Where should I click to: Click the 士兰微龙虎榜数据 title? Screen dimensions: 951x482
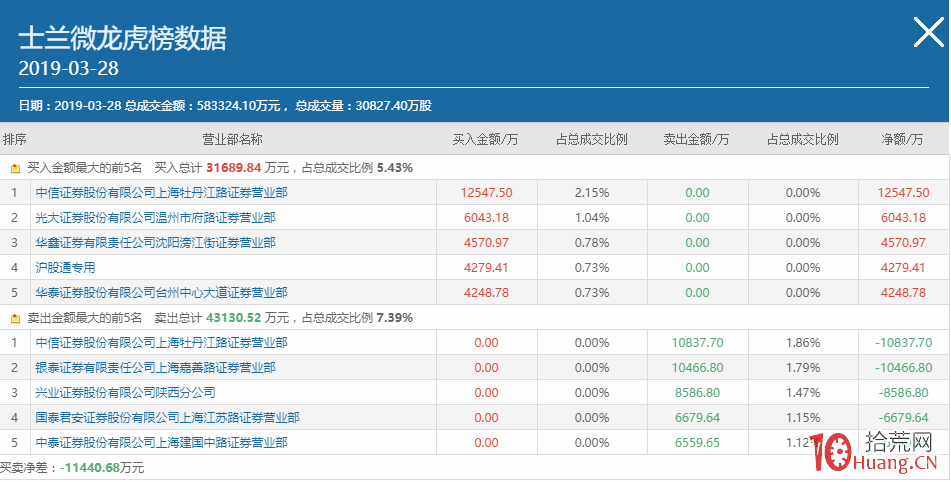[123, 39]
